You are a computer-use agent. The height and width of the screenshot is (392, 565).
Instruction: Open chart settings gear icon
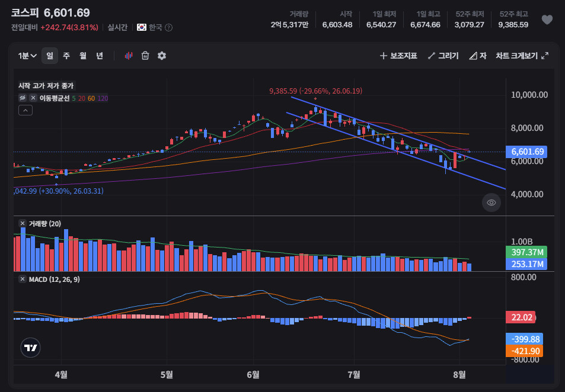click(x=162, y=56)
